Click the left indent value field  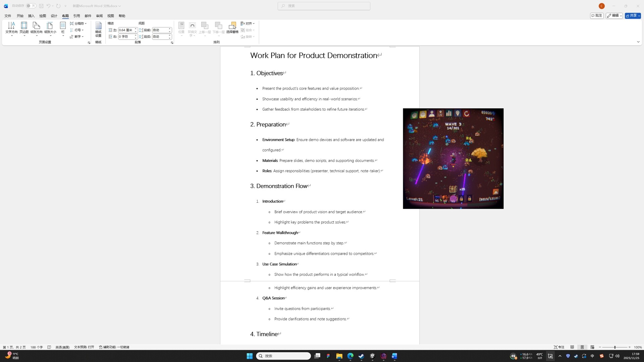(x=126, y=30)
